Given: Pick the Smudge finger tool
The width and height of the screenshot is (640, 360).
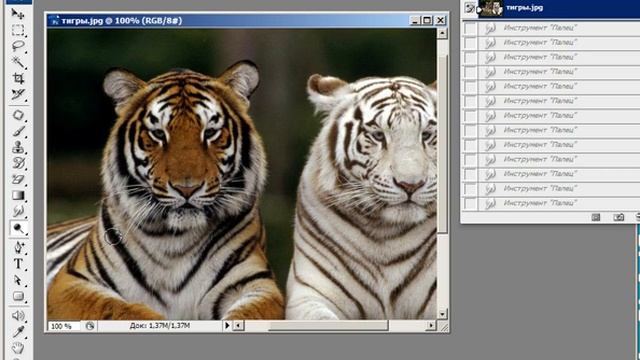Looking at the screenshot, I should [x=18, y=211].
